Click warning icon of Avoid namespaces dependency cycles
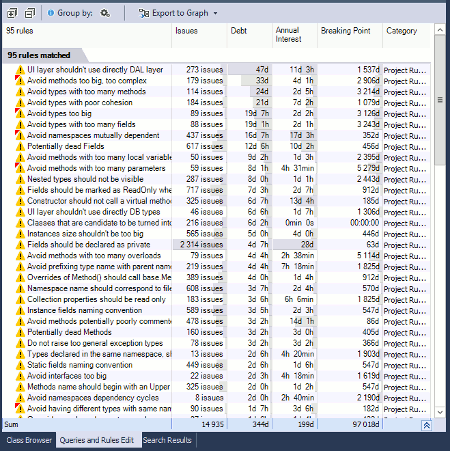 pos(20,398)
